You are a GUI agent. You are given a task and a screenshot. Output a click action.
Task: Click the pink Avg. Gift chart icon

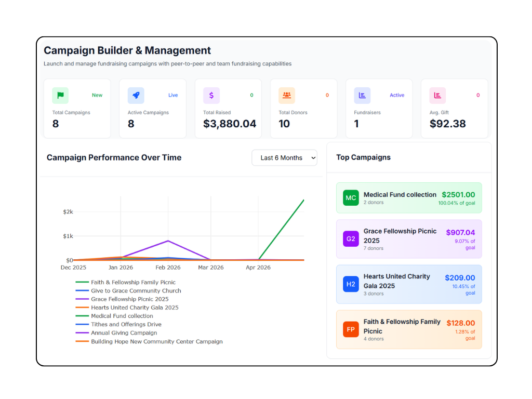pyautogui.click(x=437, y=96)
